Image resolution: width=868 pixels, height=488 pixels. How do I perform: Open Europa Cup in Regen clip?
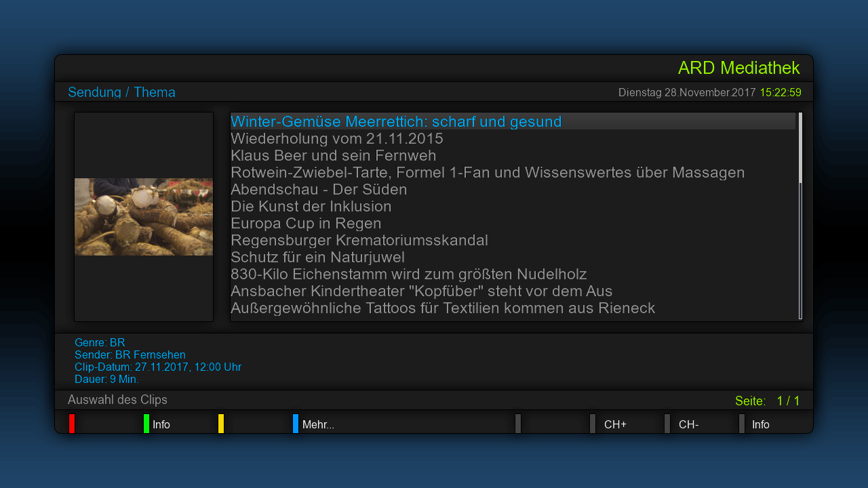pos(306,224)
